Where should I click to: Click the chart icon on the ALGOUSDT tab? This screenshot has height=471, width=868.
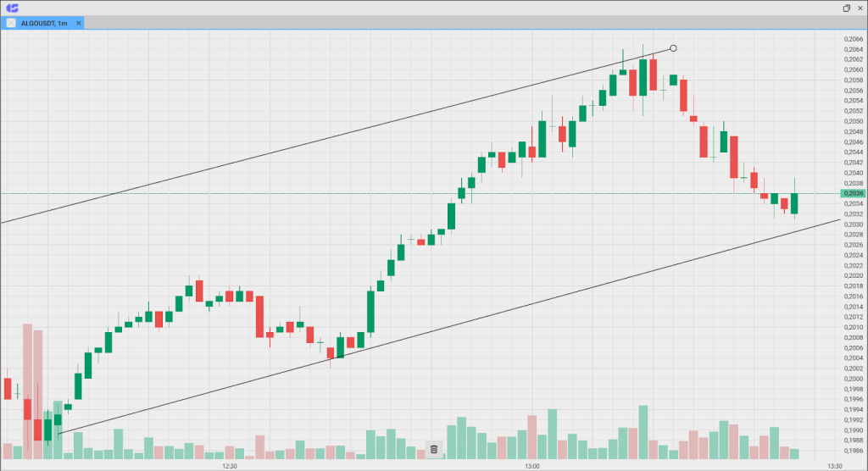tap(11, 24)
